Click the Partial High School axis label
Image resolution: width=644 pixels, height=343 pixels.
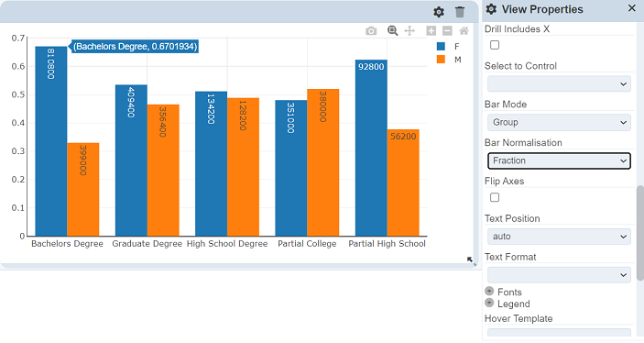387,244
